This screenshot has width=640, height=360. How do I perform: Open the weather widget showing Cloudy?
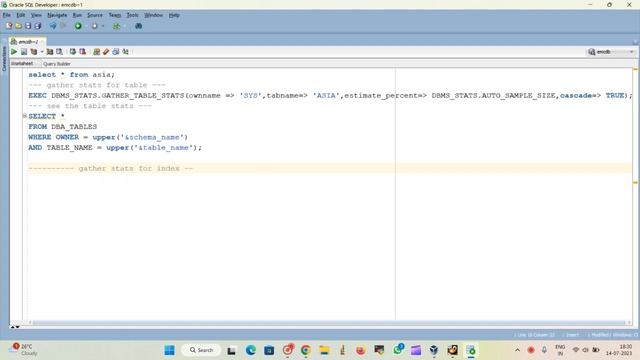[x=24, y=350]
